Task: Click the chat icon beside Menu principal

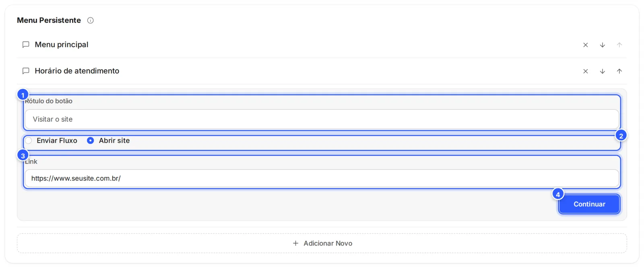Action: coord(26,45)
